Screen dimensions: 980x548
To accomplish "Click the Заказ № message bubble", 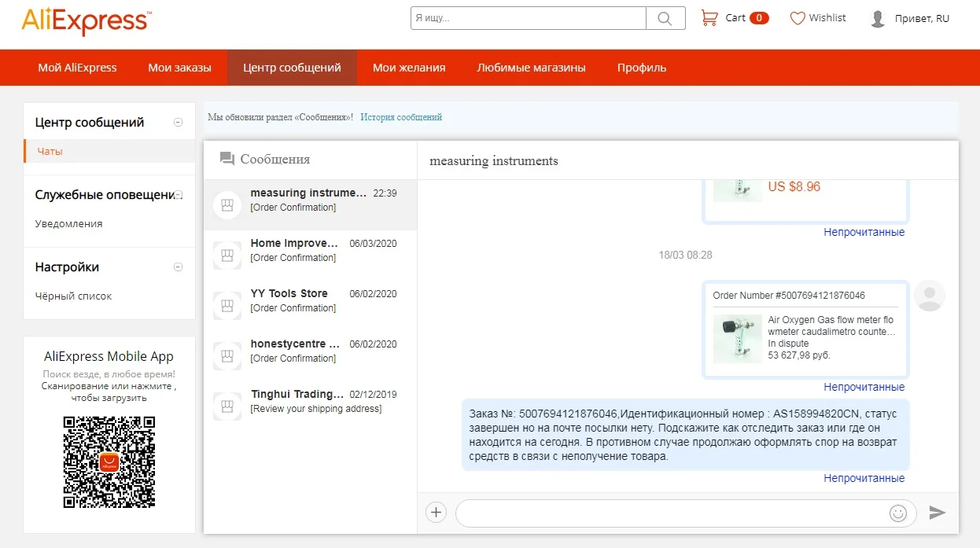I will click(x=685, y=435).
